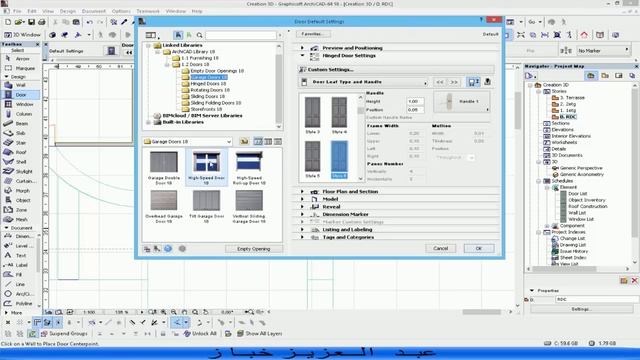Viewport: 640px width, 360px height.
Task: Open the Handle 1 type dropdown
Action: coord(462,102)
